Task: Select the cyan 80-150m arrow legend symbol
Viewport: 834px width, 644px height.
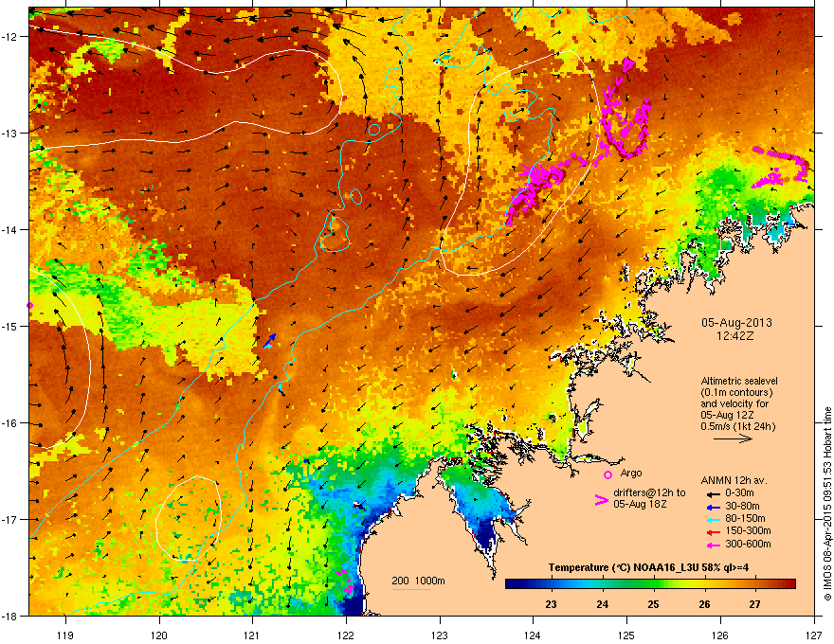Action: 714,519
